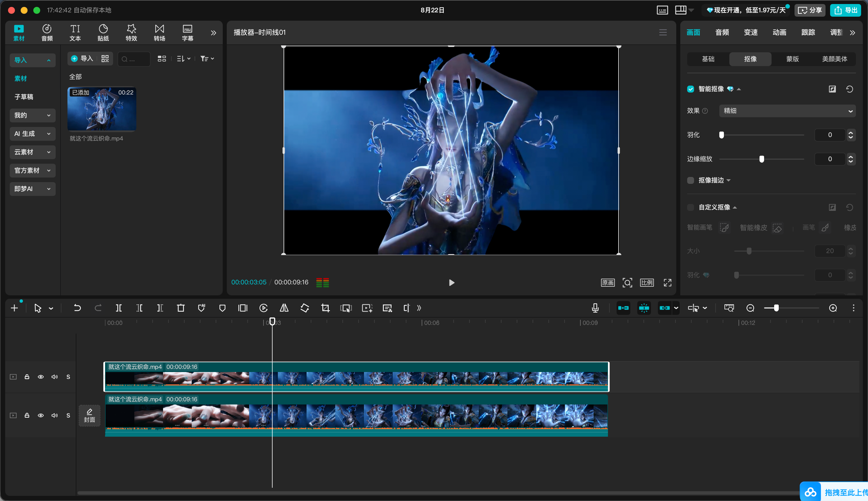Screen dimensions: 868x501
Task: Click the add track plus icon
Action: tap(14, 308)
